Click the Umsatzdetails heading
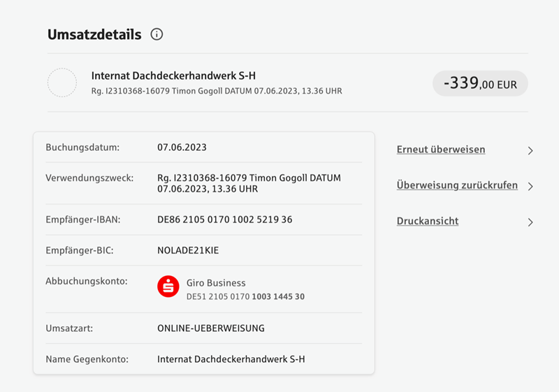 (x=94, y=34)
